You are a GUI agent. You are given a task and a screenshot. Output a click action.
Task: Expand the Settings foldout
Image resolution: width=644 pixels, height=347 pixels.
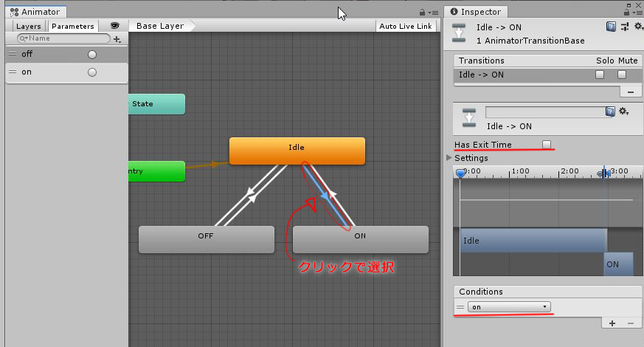[x=449, y=157]
